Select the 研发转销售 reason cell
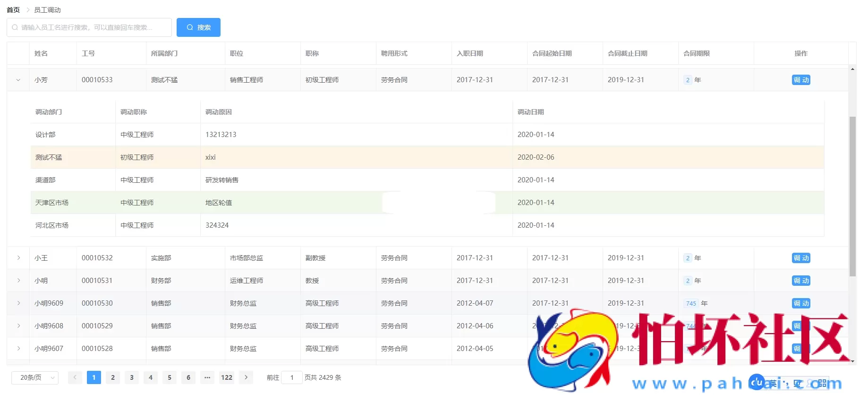The width and height of the screenshot is (868, 402). 357,180
